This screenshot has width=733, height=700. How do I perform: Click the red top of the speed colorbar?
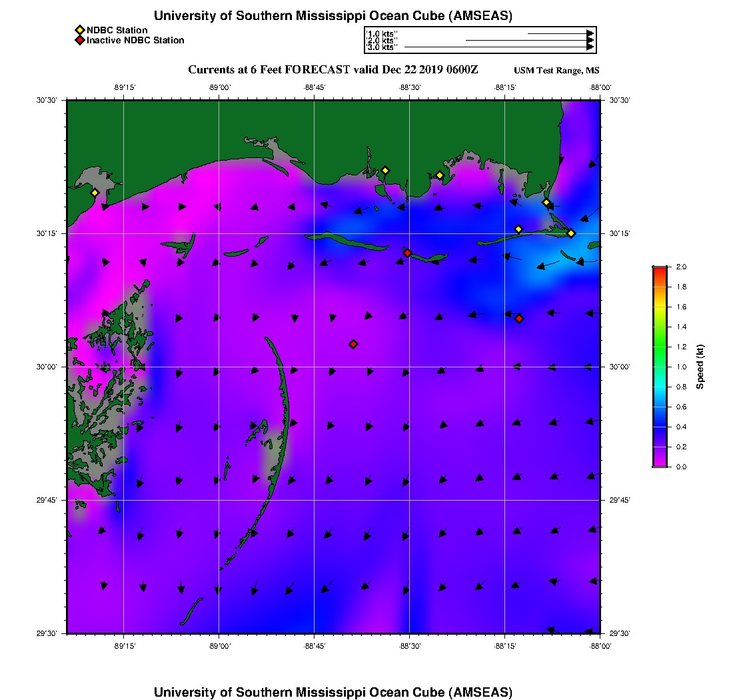pos(660,270)
